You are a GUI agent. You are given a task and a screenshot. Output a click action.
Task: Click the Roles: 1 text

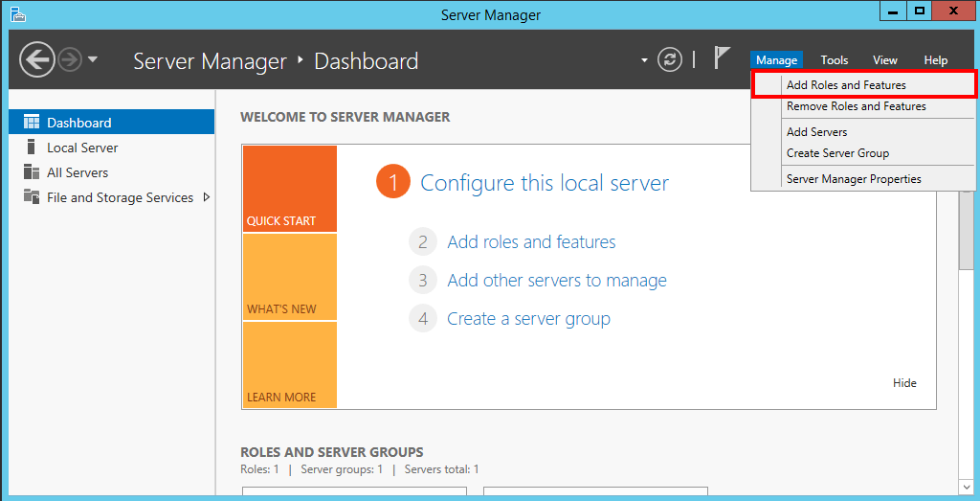(258, 469)
